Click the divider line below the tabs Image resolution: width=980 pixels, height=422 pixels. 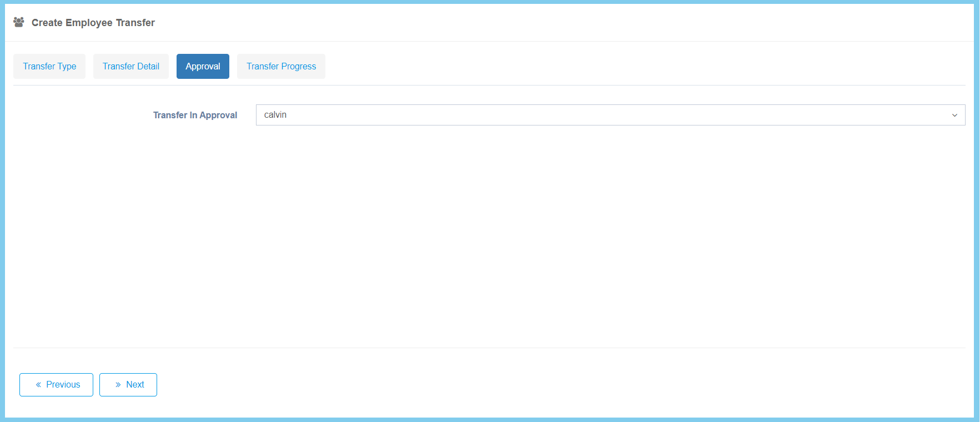tap(489, 85)
